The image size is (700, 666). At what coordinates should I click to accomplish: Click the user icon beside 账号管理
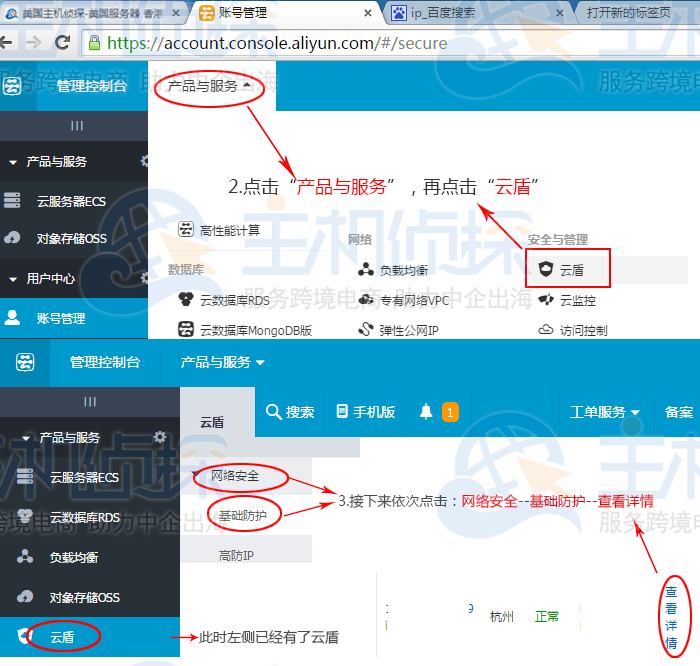click(12, 317)
